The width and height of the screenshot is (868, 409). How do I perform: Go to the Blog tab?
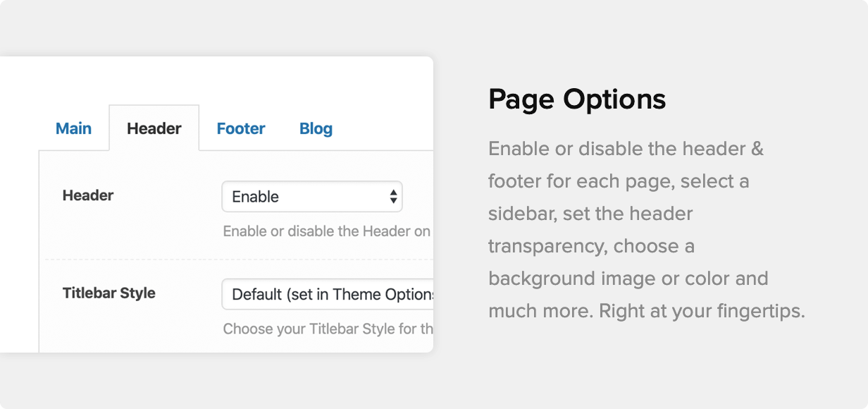[316, 128]
